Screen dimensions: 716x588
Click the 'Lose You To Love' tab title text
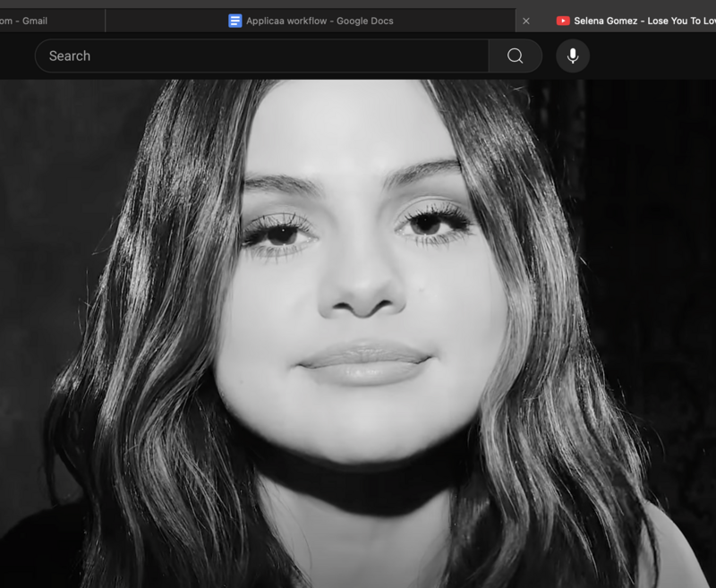point(681,21)
